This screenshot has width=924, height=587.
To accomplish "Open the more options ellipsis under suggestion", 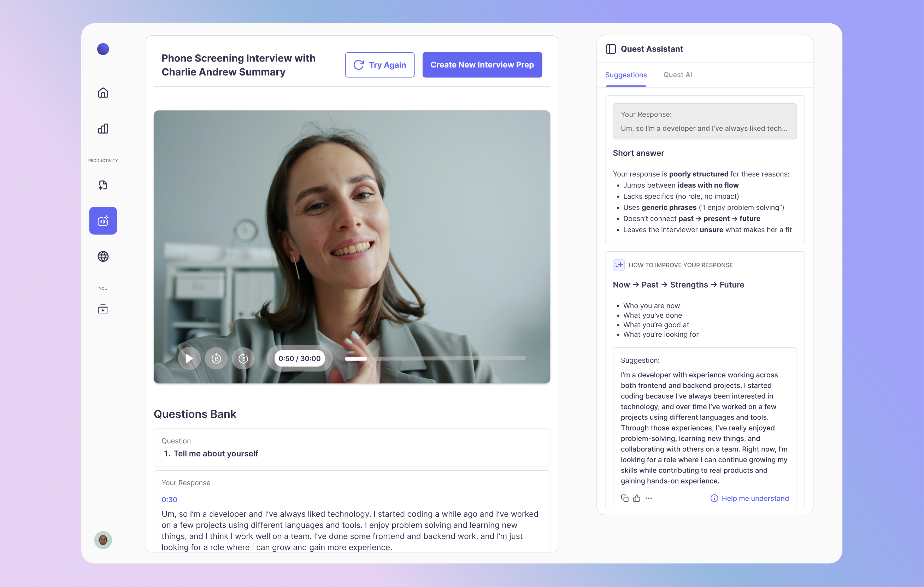I will tap(648, 498).
